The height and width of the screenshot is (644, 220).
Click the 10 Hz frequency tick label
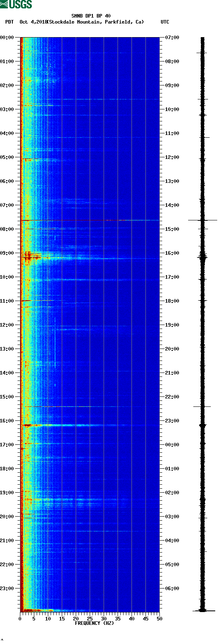[x=48, y=619]
